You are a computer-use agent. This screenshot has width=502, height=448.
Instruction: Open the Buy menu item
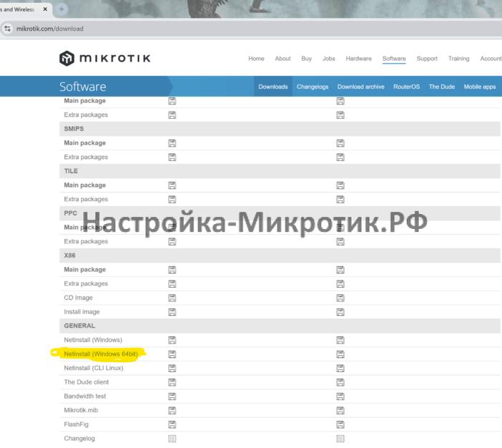306,59
